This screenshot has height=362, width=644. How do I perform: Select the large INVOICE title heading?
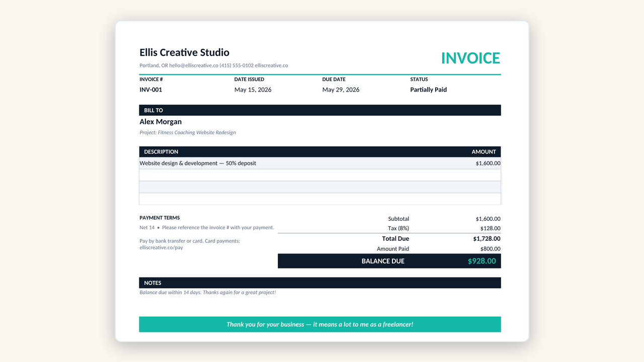470,58
